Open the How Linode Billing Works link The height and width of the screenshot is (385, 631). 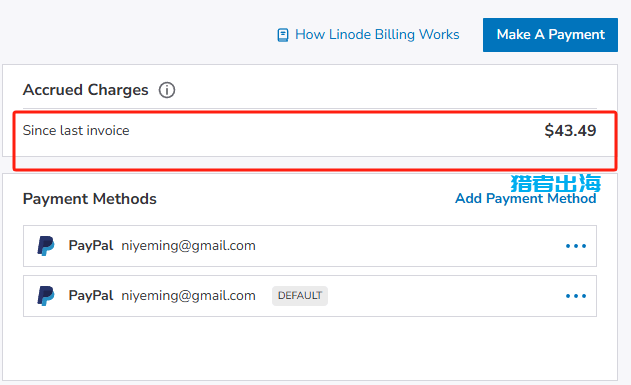pyautogui.click(x=377, y=35)
